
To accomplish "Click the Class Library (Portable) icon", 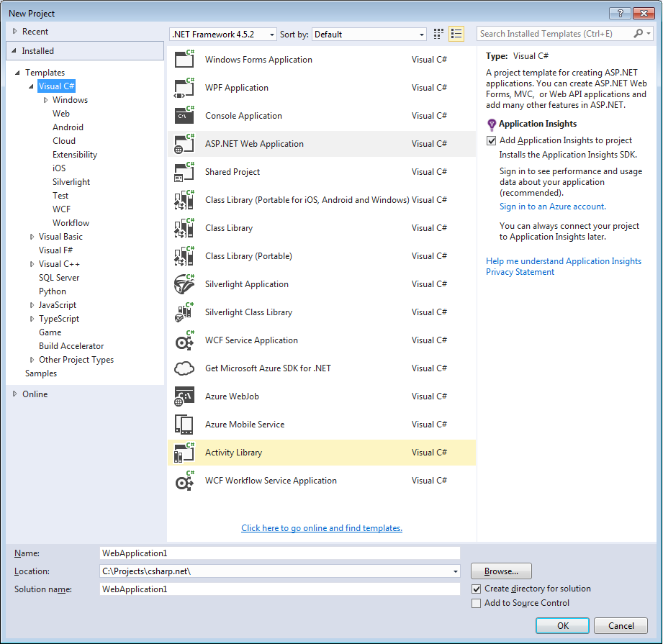I will (184, 255).
